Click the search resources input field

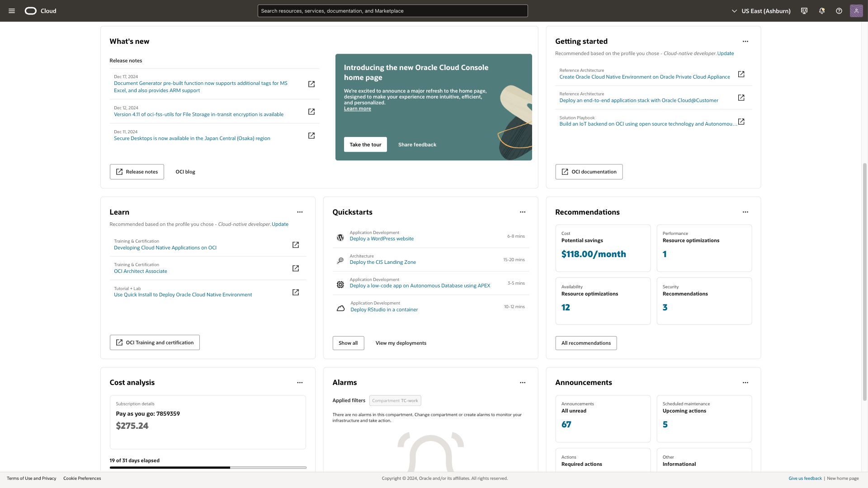coord(392,11)
